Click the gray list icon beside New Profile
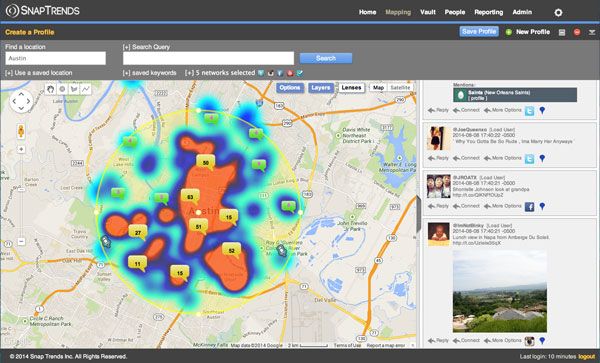Image resolution: width=600 pixels, height=363 pixels. coord(562,33)
